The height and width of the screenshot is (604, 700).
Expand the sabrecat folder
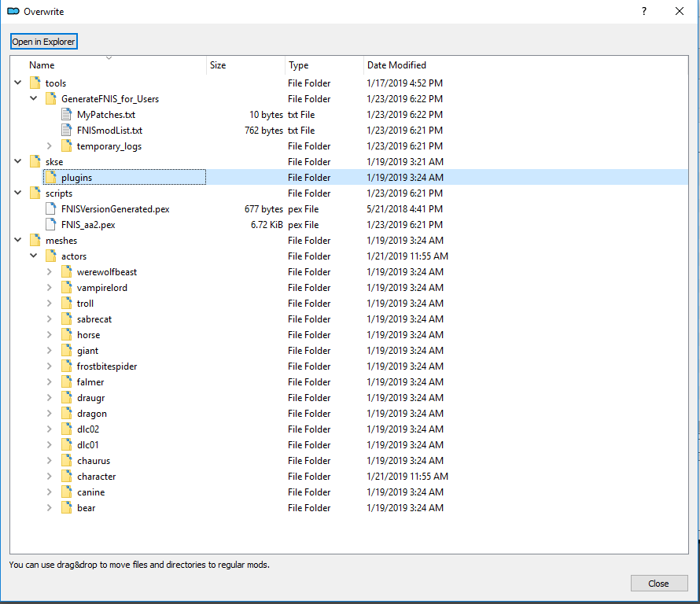tap(49, 319)
